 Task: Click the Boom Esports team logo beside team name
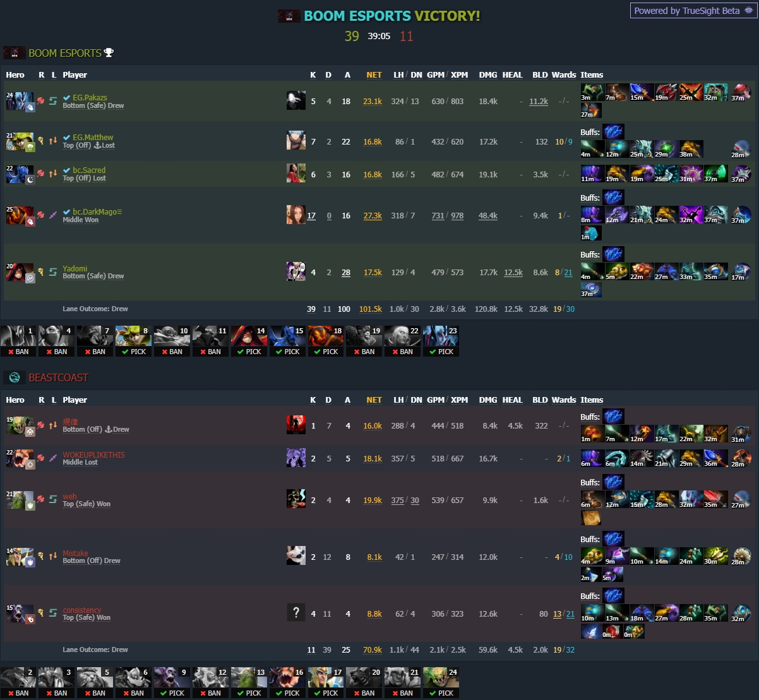tap(15, 53)
